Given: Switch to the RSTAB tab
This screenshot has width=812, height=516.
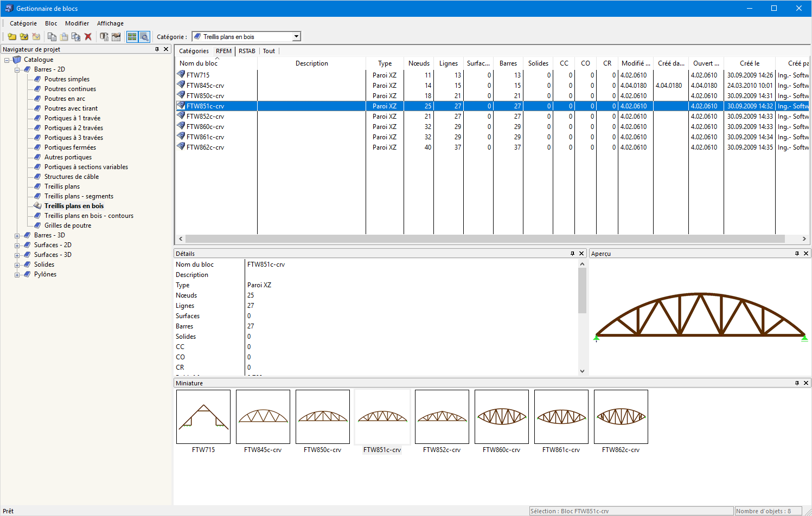Looking at the screenshot, I should pos(247,51).
